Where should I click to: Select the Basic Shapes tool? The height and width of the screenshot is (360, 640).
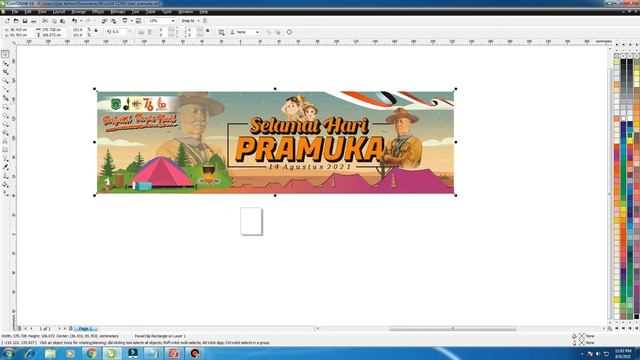[5, 133]
